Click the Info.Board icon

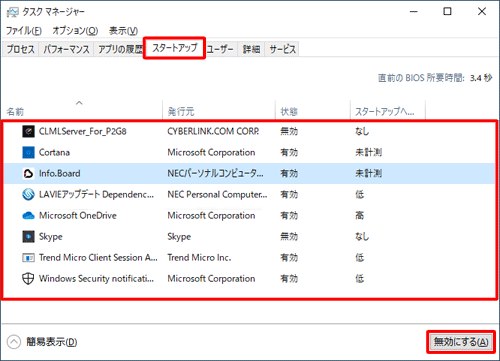coord(28,173)
